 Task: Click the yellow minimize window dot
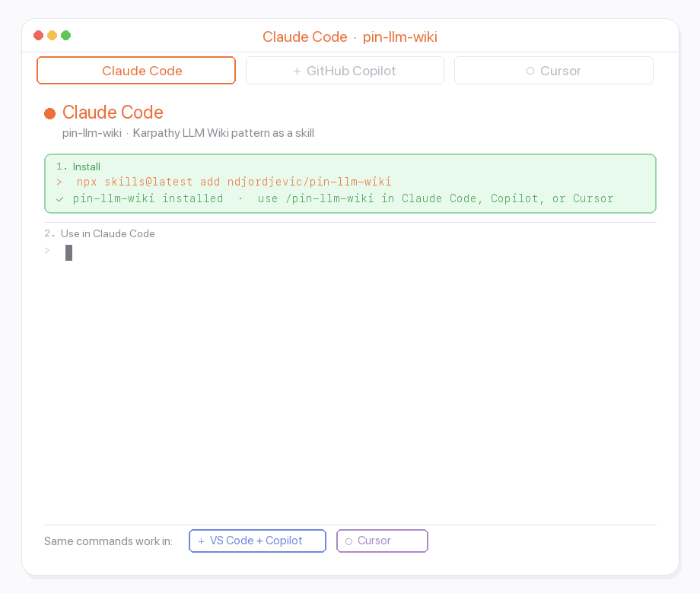click(x=52, y=35)
